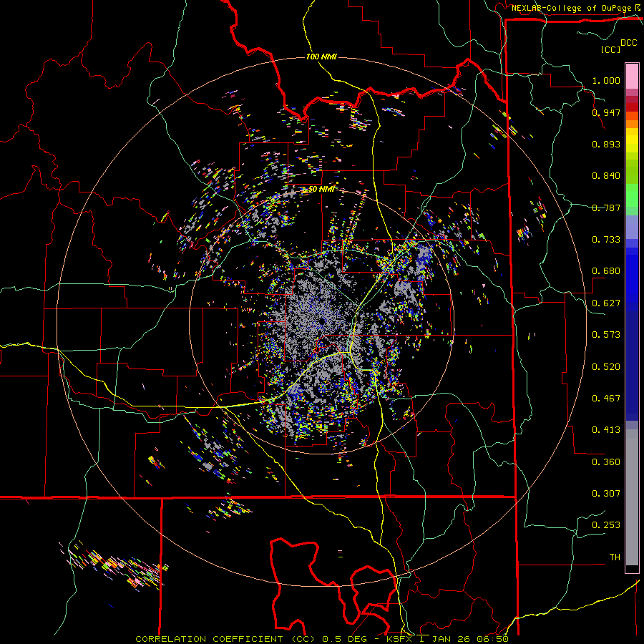Select the 0.840 legend value
Screen dimensions: 644x644
coord(606,176)
